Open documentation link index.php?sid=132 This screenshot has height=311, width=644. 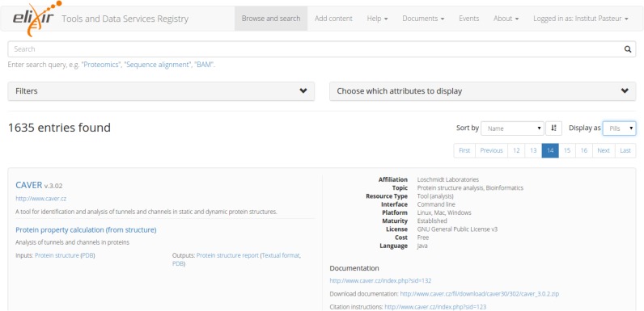[380, 281]
